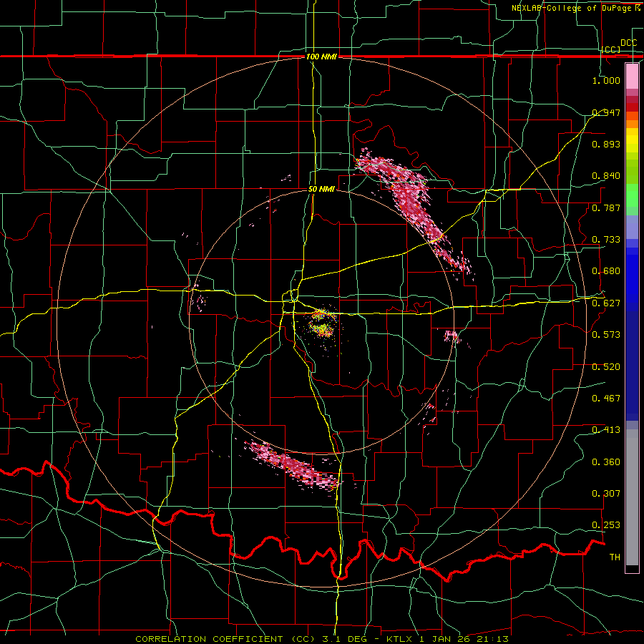
Task: Select the 0.680 scale value
Action: point(606,271)
